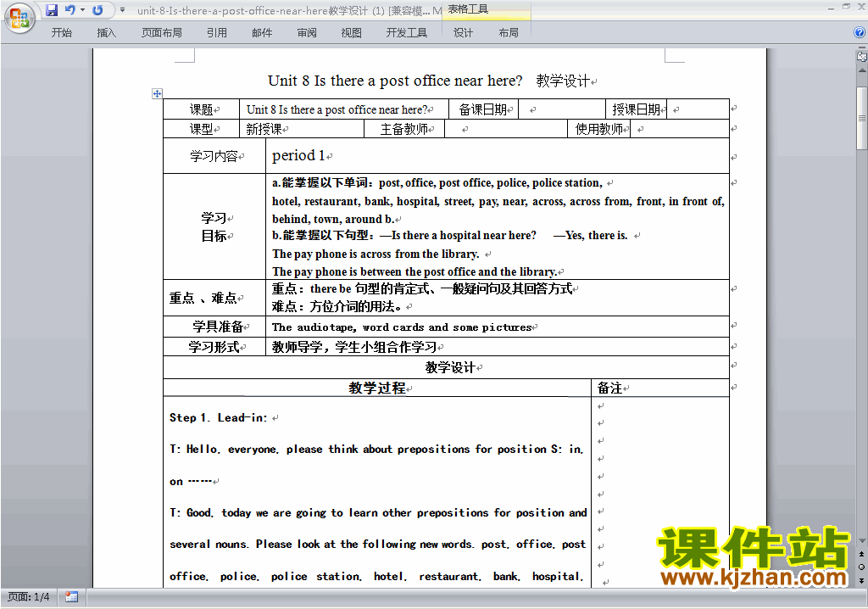Screen dimensions: 868x609
Task: Click the 备注 column header
Action: [659, 388]
